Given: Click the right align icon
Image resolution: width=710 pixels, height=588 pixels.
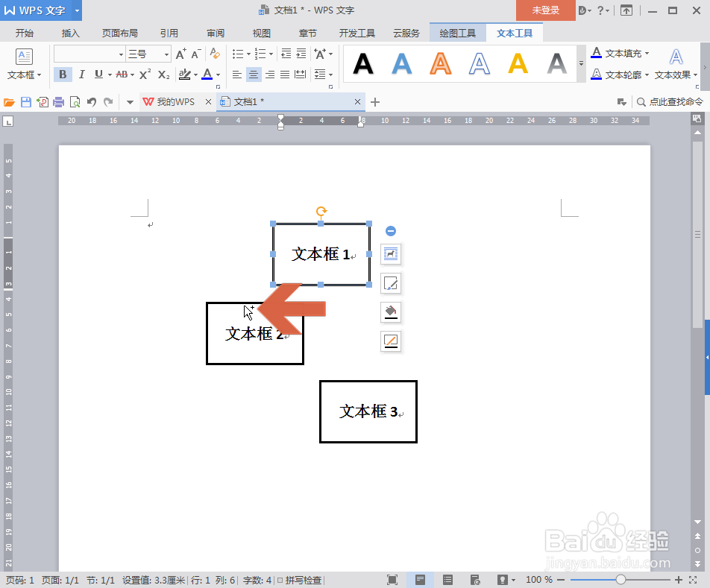Looking at the screenshot, I should (x=270, y=75).
